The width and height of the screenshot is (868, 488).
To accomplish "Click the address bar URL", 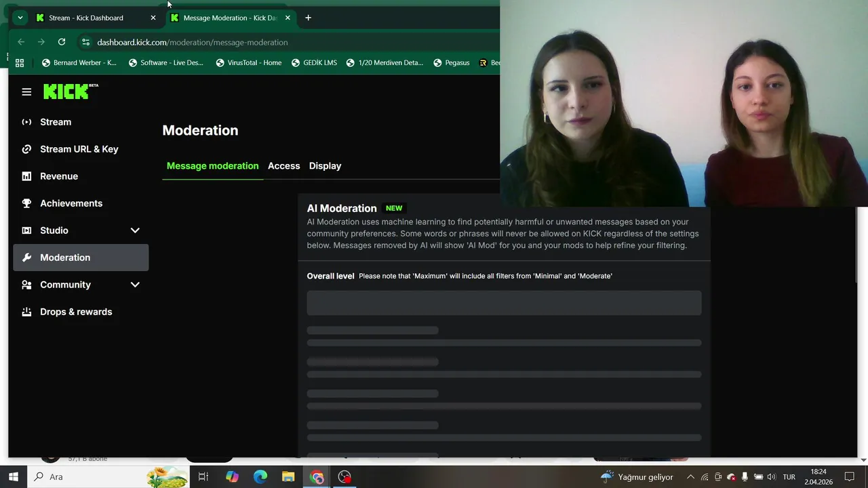I will [x=193, y=42].
